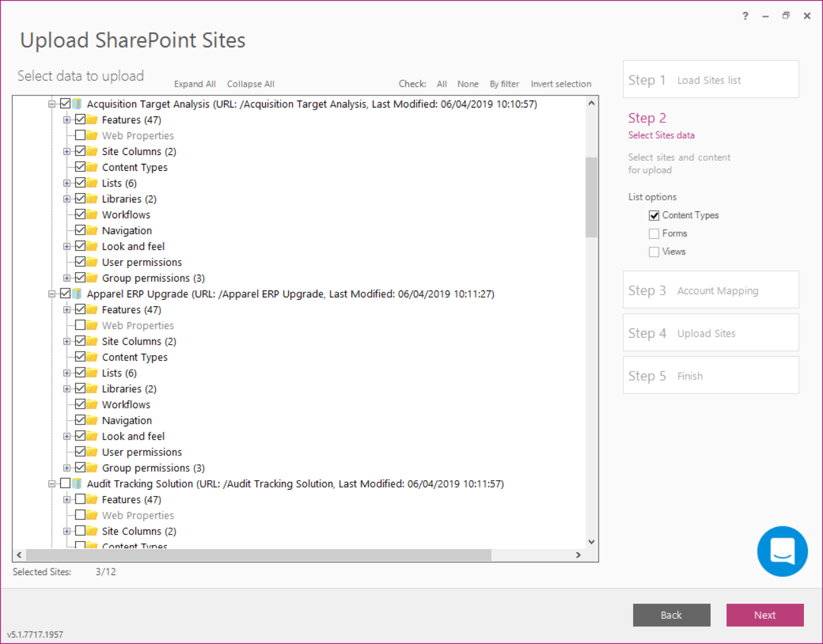The width and height of the screenshot is (823, 644).
Task: Click the help question mark icon
Action: pyautogui.click(x=745, y=16)
